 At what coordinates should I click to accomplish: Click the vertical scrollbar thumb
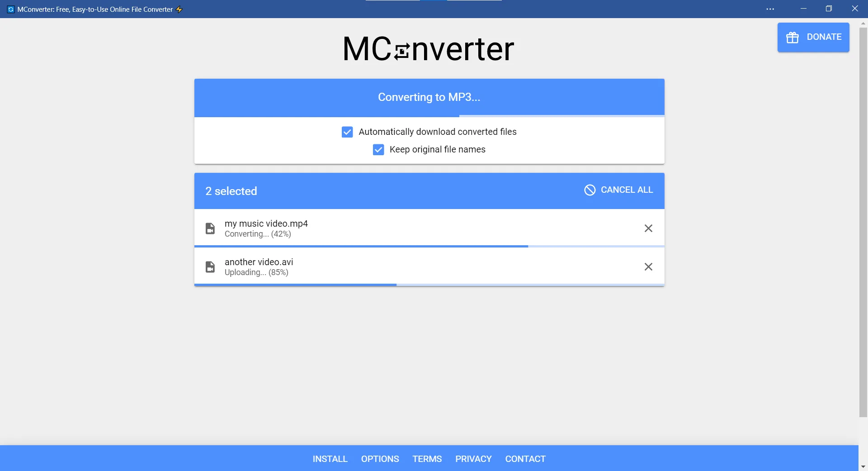(x=863, y=222)
